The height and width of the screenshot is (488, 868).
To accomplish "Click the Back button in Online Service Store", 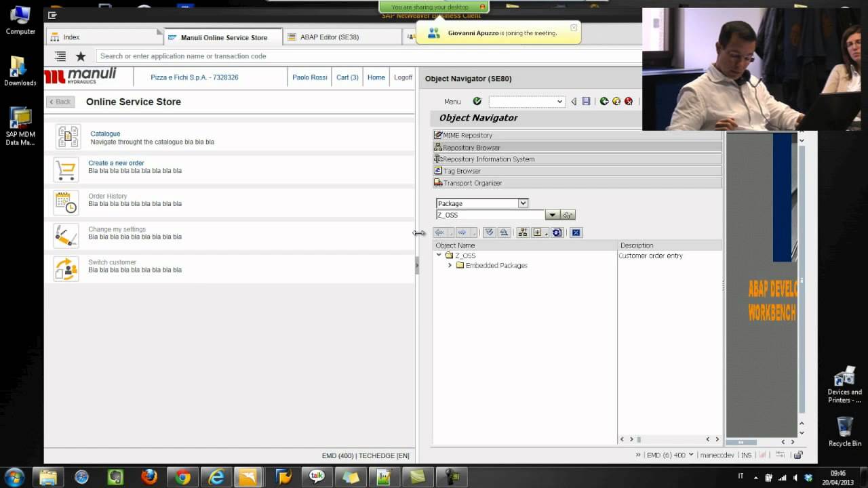I will tap(60, 102).
